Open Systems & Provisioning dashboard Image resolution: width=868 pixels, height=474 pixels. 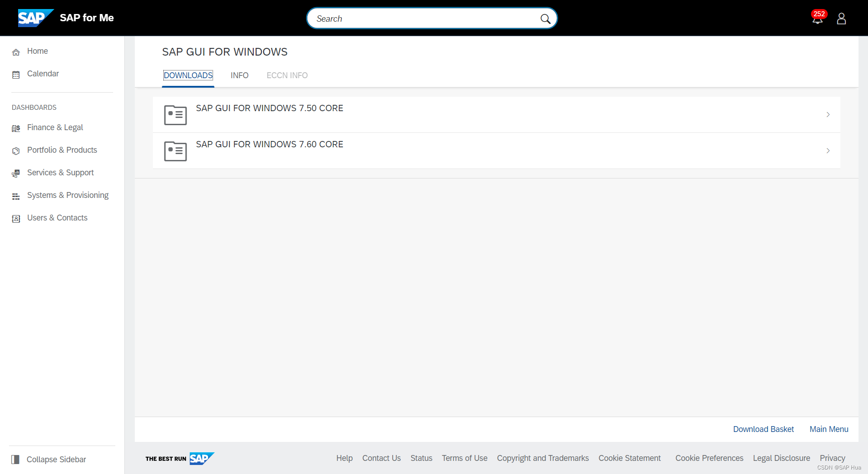[68, 195]
